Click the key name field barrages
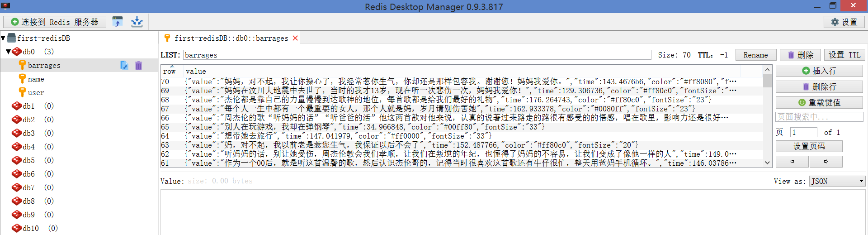Screen dimensions: 868x235 click(417, 55)
